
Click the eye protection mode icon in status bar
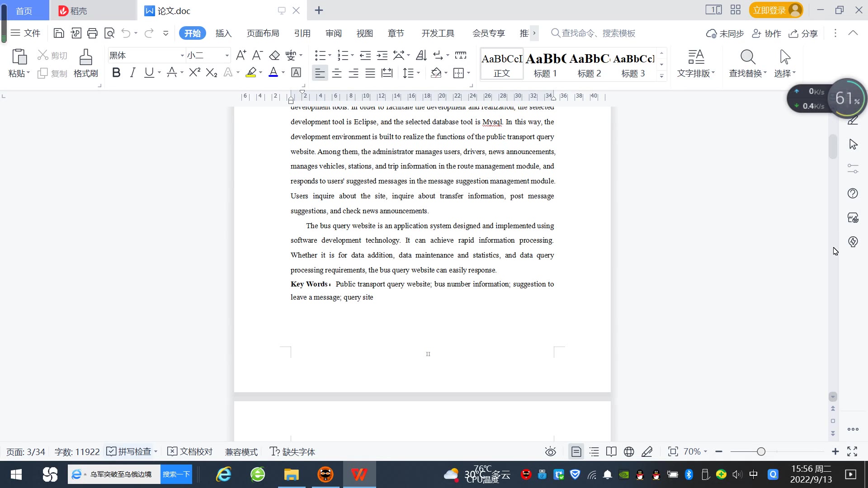[550, 451]
